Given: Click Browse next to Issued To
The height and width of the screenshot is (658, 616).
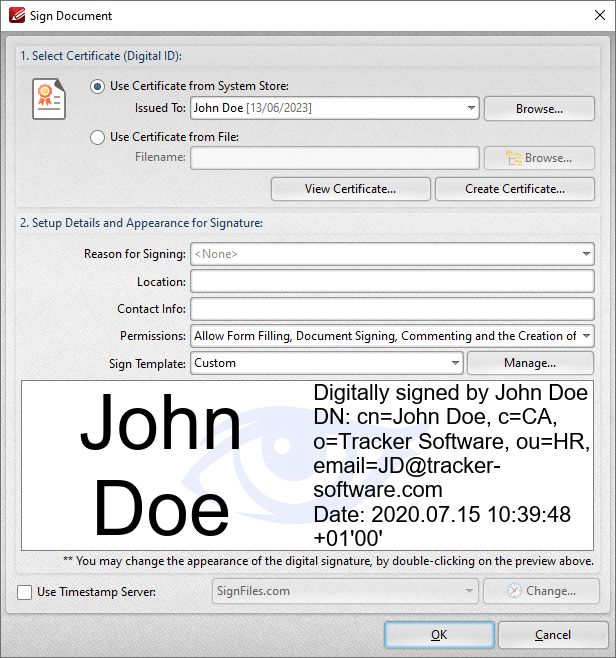Looking at the screenshot, I should click(x=539, y=109).
